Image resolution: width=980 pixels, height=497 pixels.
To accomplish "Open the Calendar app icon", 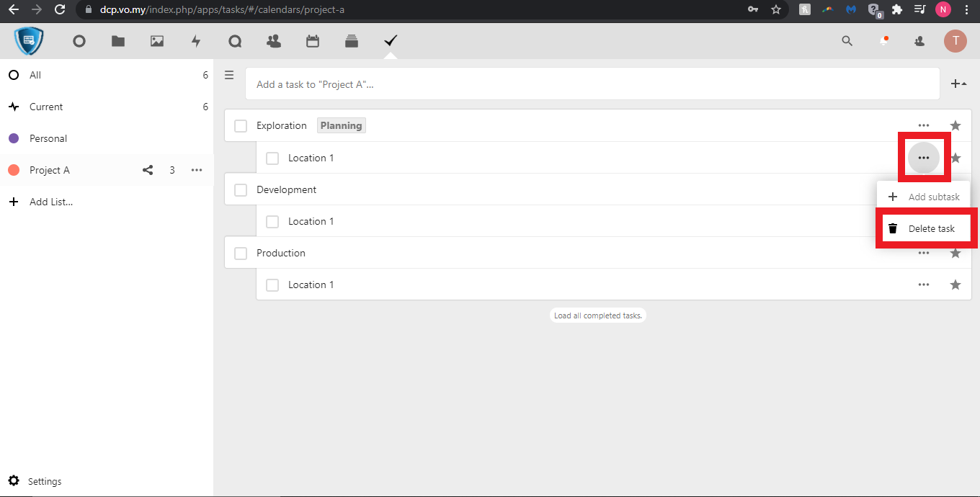I will pos(313,42).
